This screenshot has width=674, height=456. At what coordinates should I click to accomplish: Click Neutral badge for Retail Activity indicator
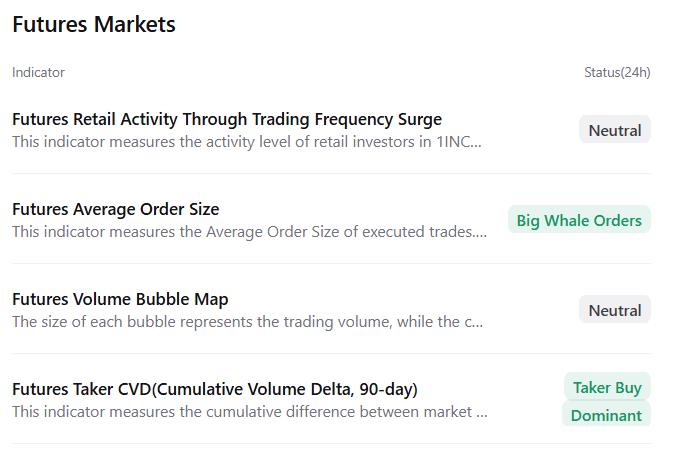click(615, 130)
